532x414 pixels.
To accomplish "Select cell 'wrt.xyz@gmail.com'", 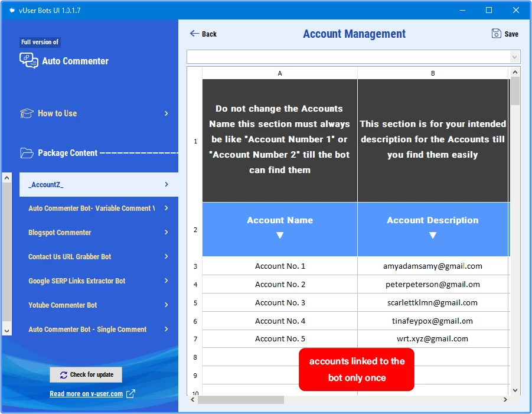I will coord(433,338).
